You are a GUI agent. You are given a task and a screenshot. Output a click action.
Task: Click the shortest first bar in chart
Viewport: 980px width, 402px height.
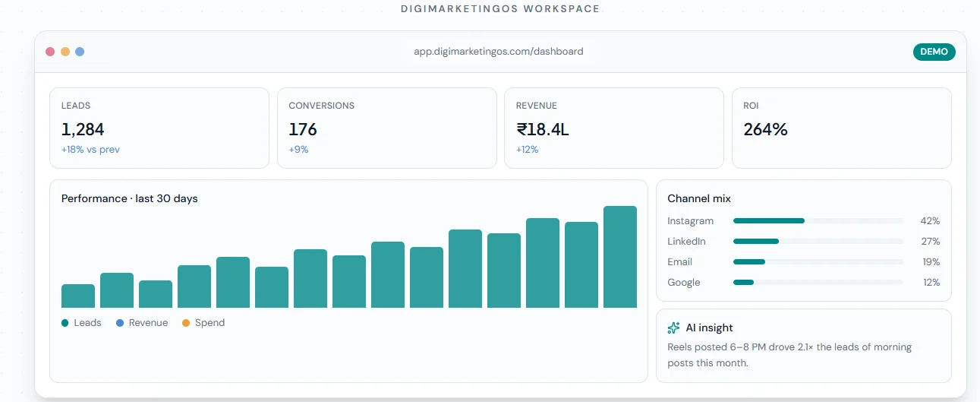pos(78,296)
